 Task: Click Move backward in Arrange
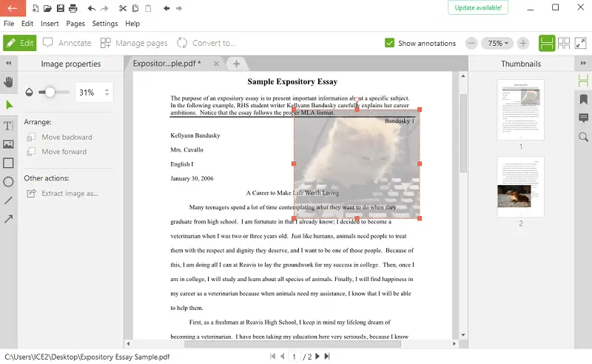(60, 137)
